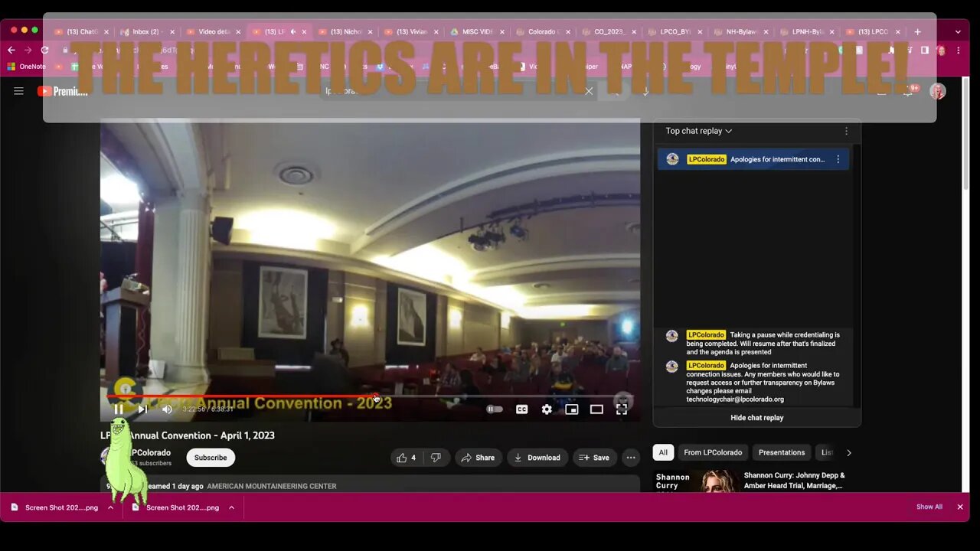Switch to Video details browser tab

213,32
